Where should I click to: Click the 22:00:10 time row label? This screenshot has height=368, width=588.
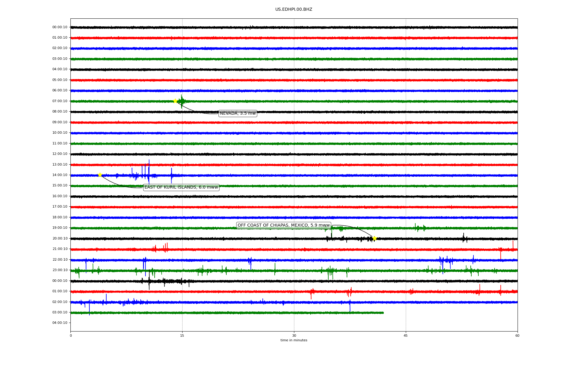click(x=60, y=259)
